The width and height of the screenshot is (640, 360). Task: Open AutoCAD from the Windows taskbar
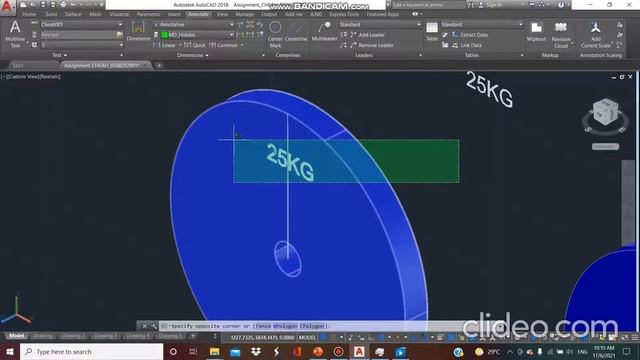(x=359, y=351)
